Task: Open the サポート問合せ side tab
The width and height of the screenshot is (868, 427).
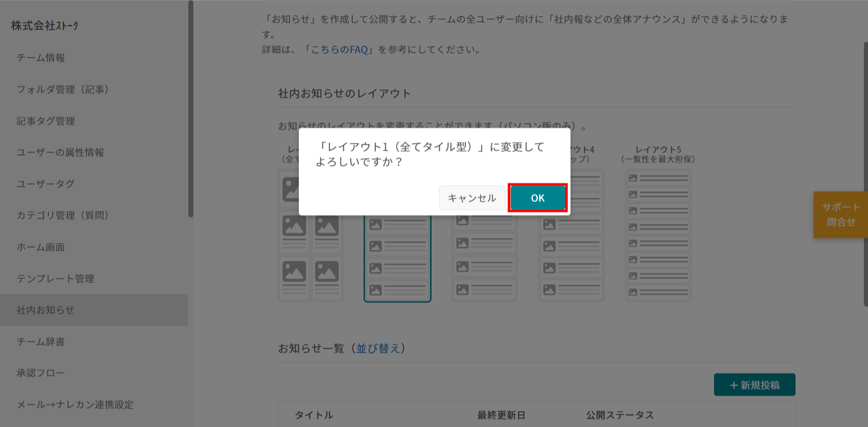Action: coord(840,214)
